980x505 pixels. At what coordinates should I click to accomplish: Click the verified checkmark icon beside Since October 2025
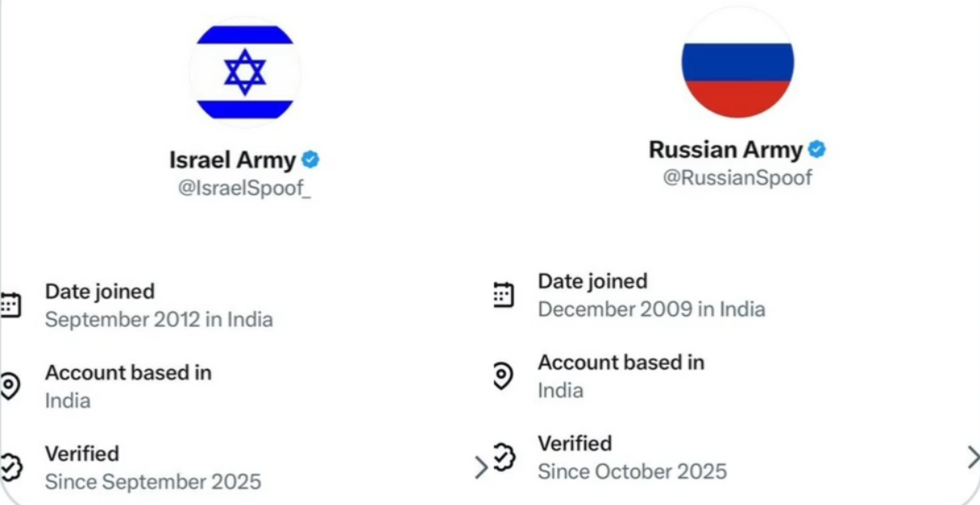click(x=504, y=458)
